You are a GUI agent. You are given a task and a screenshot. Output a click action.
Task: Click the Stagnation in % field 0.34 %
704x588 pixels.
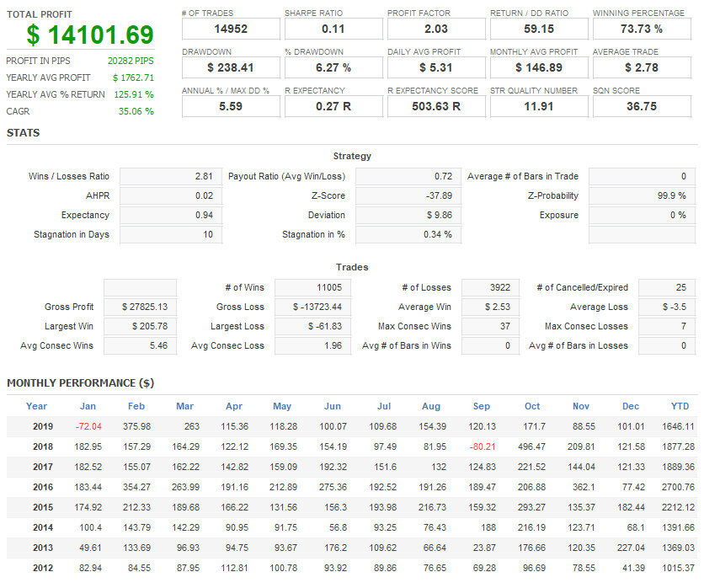408,234
